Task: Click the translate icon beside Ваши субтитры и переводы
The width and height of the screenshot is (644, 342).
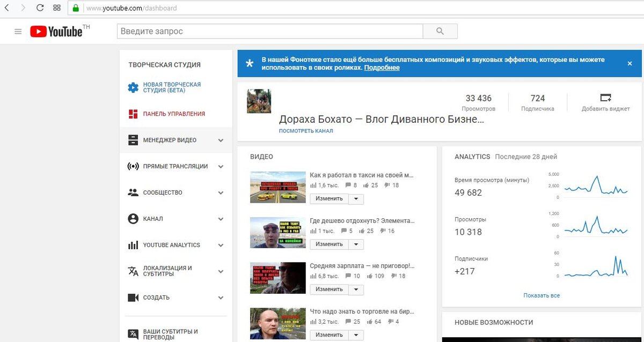Action: [x=133, y=334]
